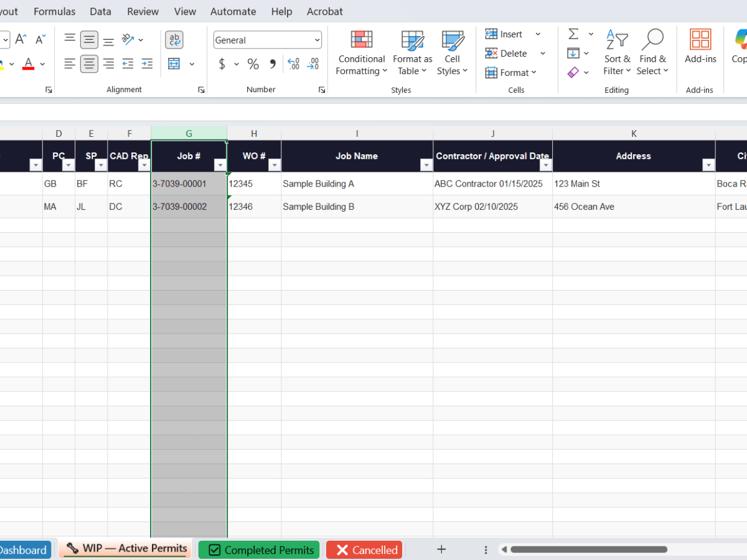Open font color dropdown arrow
Screen dimensions: 747x560
pos(42,63)
